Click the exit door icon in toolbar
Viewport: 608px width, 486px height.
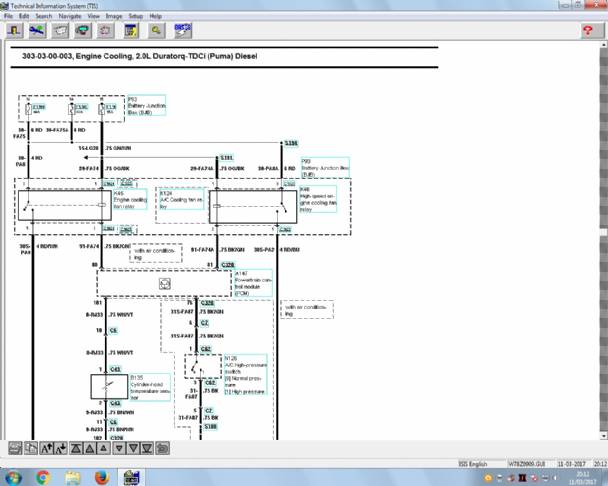(x=15, y=31)
